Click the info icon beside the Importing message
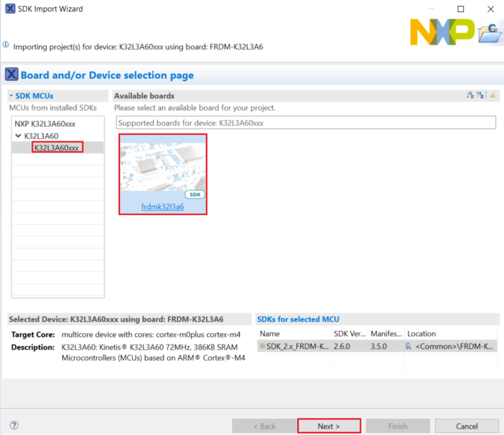The image size is (504, 435). tap(5, 44)
